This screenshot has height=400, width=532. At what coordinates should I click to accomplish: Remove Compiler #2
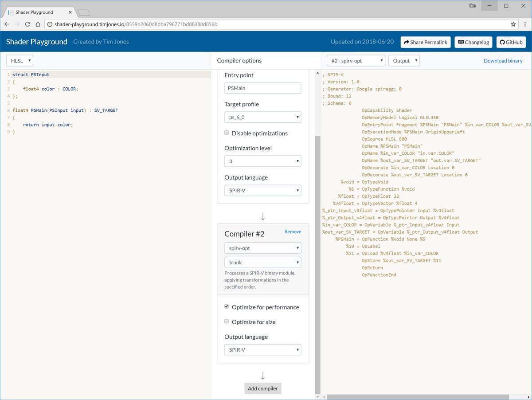click(x=293, y=231)
